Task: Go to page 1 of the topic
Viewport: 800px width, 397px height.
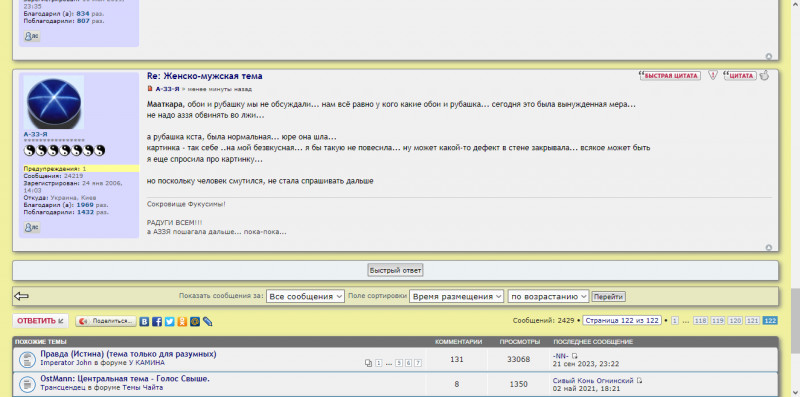Action: coord(675,320)
